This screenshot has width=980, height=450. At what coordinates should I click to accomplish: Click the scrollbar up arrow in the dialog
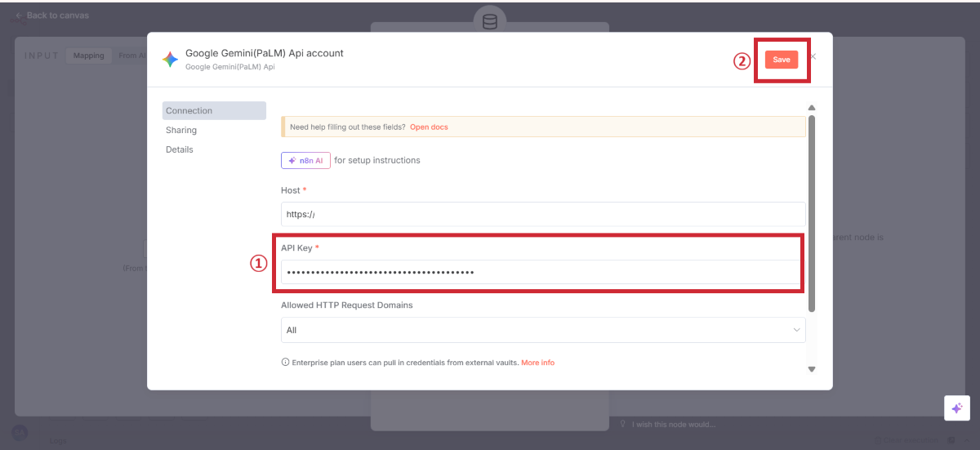811,108
